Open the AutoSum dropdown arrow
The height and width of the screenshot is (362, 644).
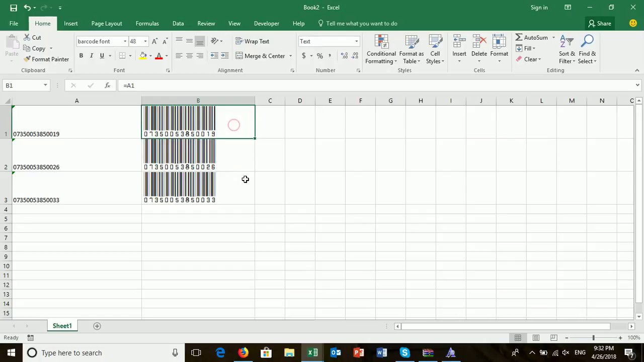tap(553, 38)
